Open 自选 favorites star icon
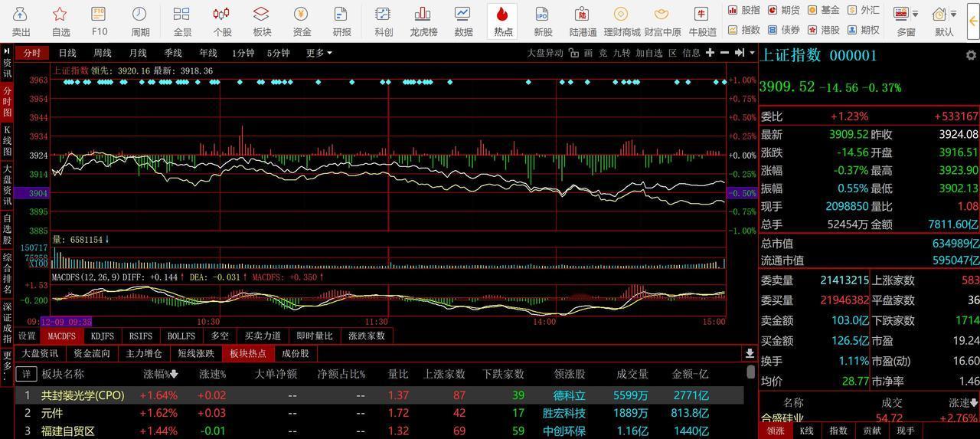 pyautogui.click(x=60, y=21)
